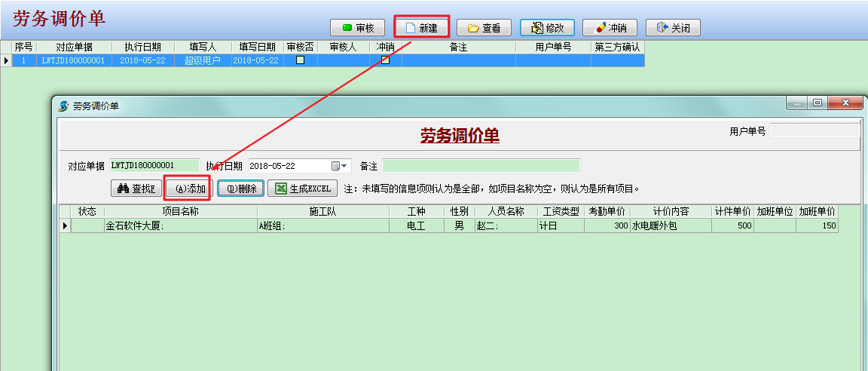Image resolution: width=868 pixels, height=371 pixels.
Task: Click the 计价内容 column header
Action: pyautogui.click(x=671, y=212)
